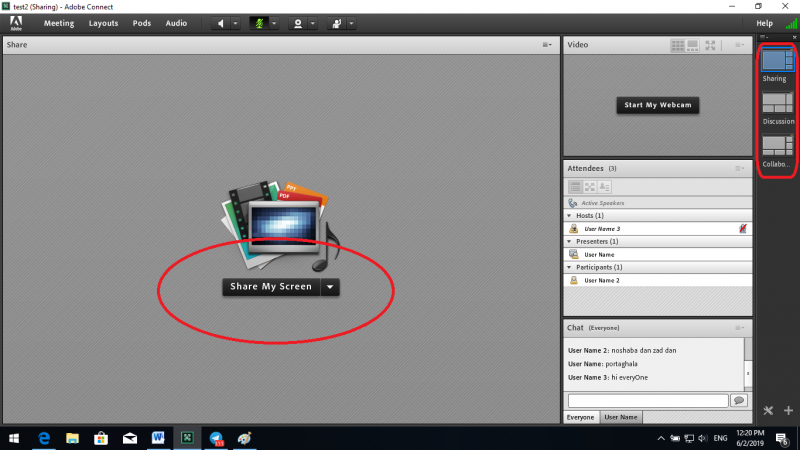Screen dimensions: 800x450
Task: Switch video pod to filmstrip view icon
Action: coord(694,45)
